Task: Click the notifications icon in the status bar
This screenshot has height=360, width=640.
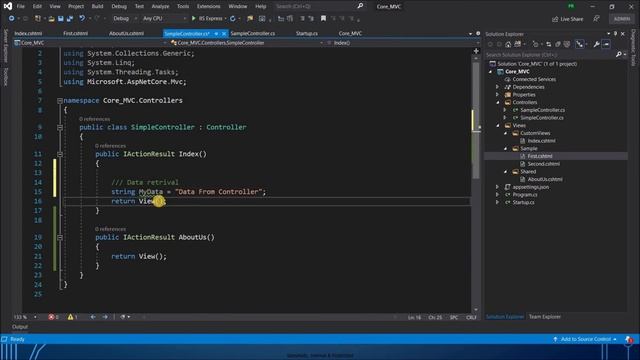Action: [x=629, y=339]
